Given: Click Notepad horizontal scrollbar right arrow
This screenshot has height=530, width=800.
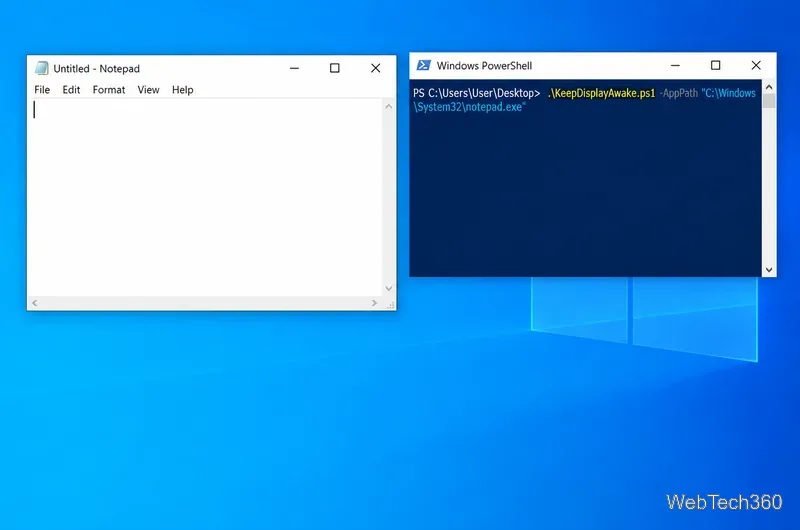Looking at the screenshot, I should (x=374, y=303).
